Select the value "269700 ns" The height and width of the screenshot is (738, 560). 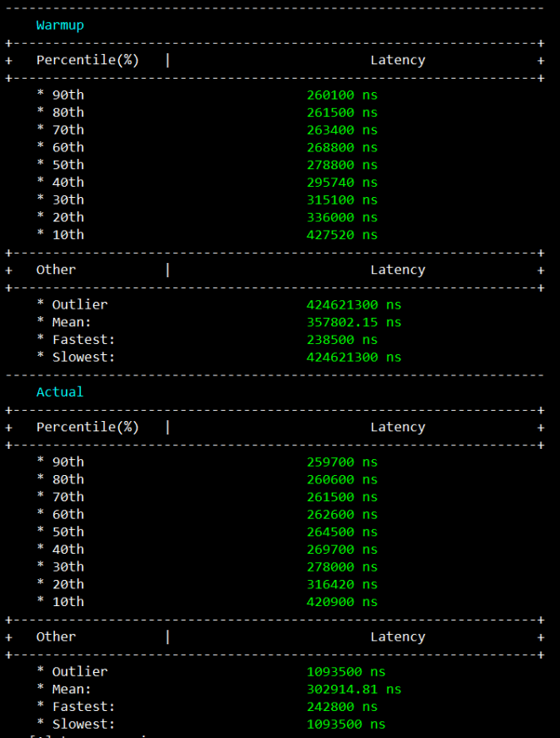coord(342,549)
